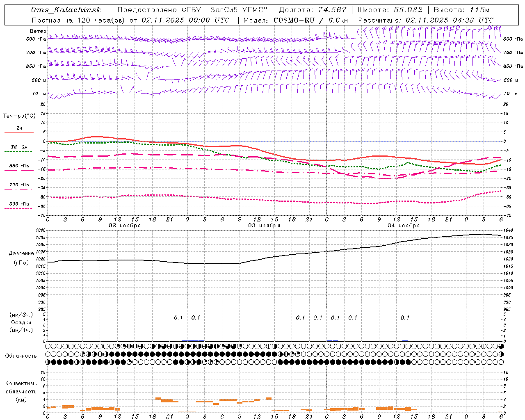Click the Долгота: 74.567 value
The width and height of the screenshot is (525, 420).
coord(313,10)
